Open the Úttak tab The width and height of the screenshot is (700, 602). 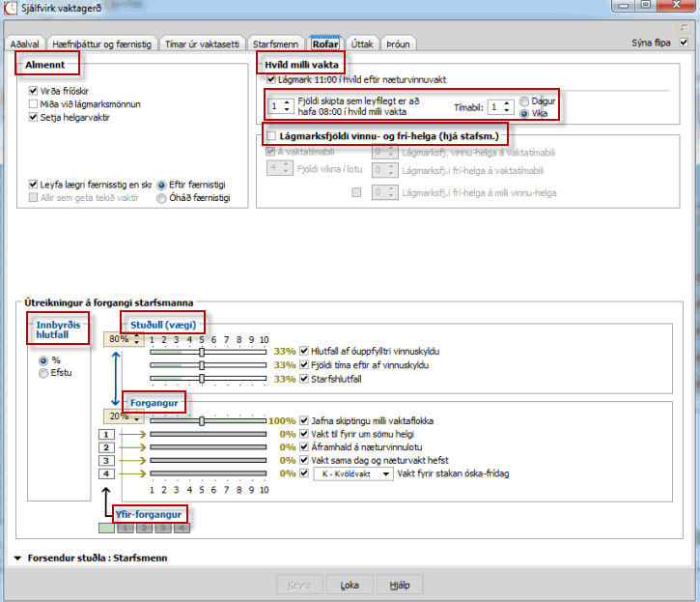[x=362, y=44]
